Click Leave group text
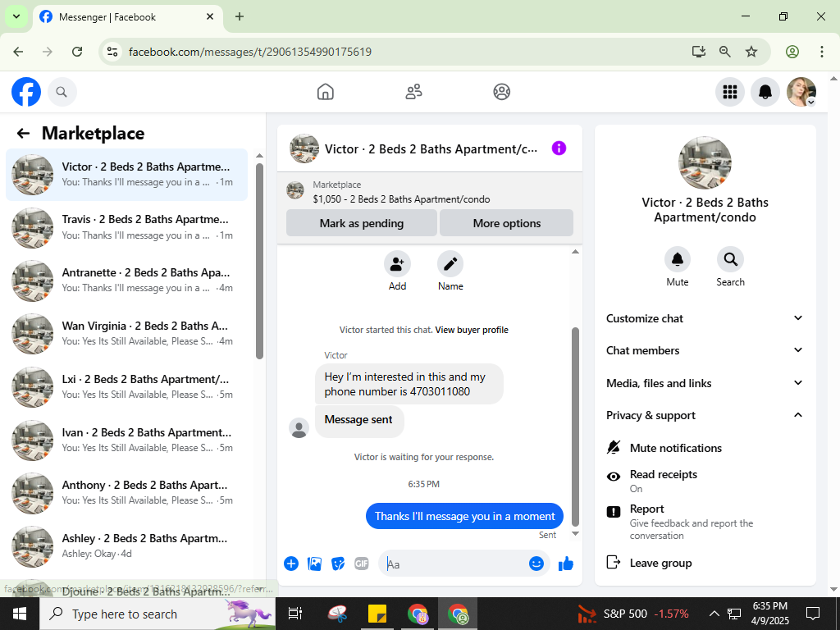840x630 pixels. coord(660,563)
